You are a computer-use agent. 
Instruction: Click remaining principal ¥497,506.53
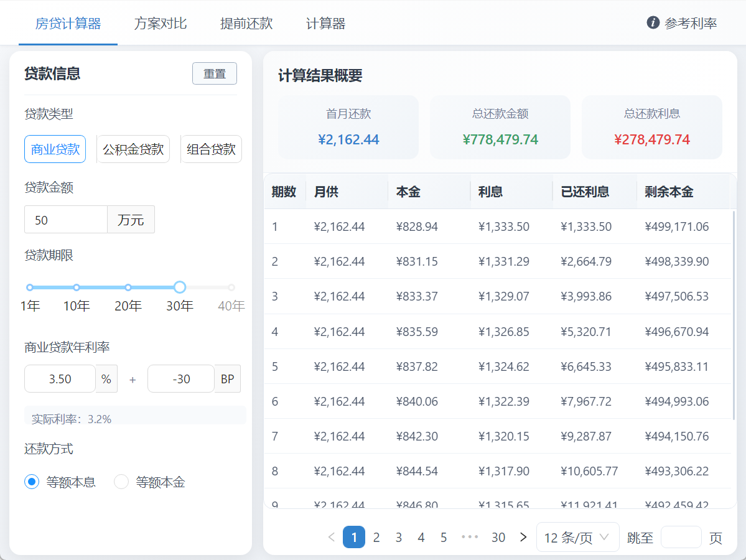[676, 296]
